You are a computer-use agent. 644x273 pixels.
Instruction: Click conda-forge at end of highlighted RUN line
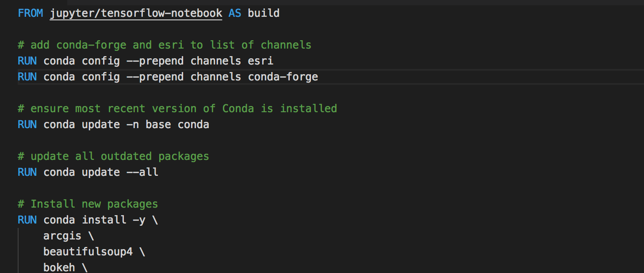pos(283,77)
